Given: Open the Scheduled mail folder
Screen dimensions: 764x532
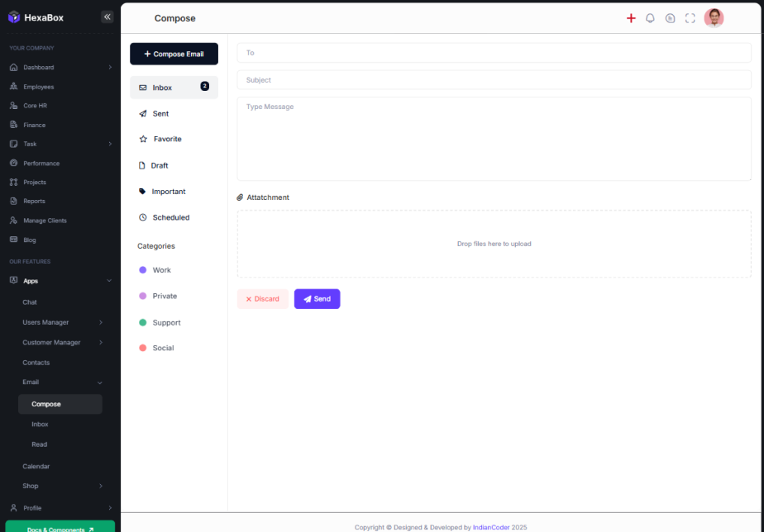Looking at the screenshot, I should [x=170, y=218].
